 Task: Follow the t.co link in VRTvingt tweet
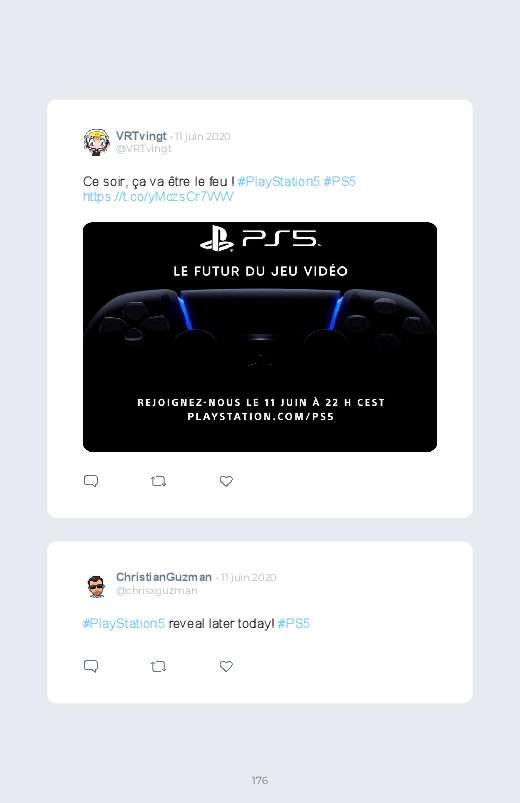point(158,197)
